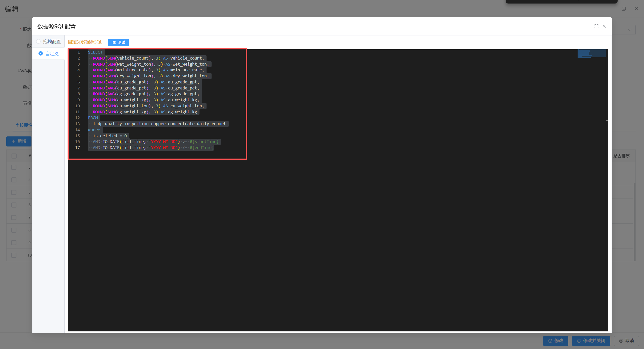Open the dropdown arrow at top right

[629, 30]
